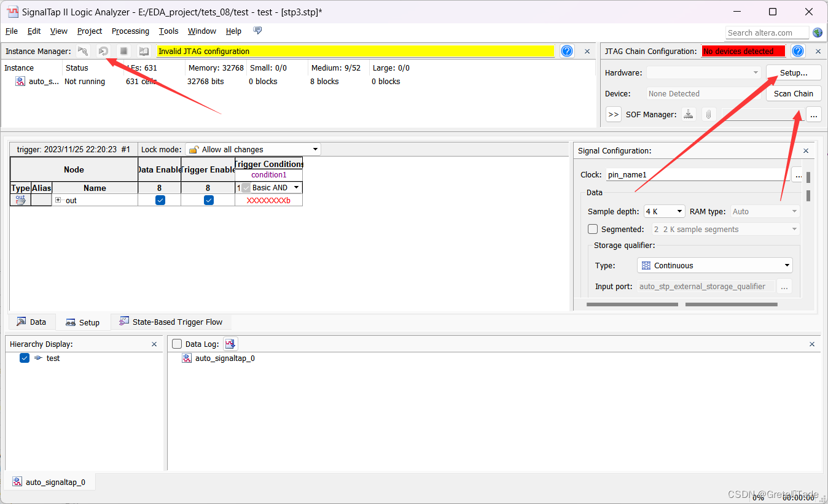Open the Window menu
Viewport: 828px width, 504px height.
click(201, 31)
